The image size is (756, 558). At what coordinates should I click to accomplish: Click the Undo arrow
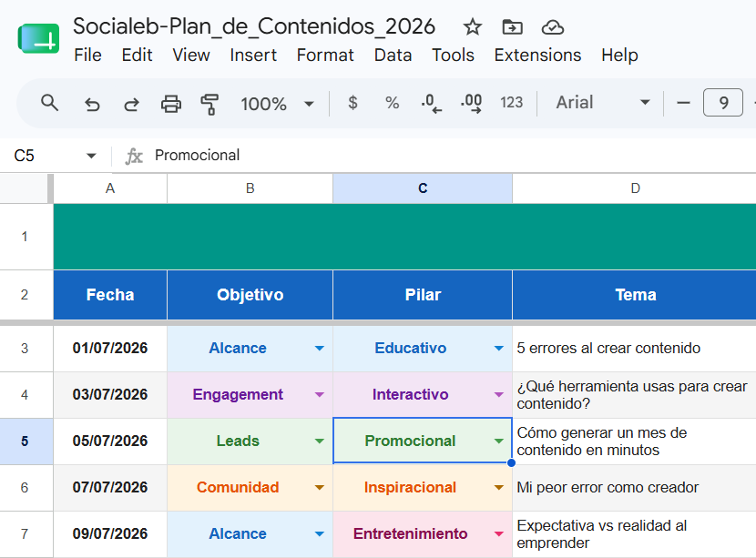click(92, 104)
